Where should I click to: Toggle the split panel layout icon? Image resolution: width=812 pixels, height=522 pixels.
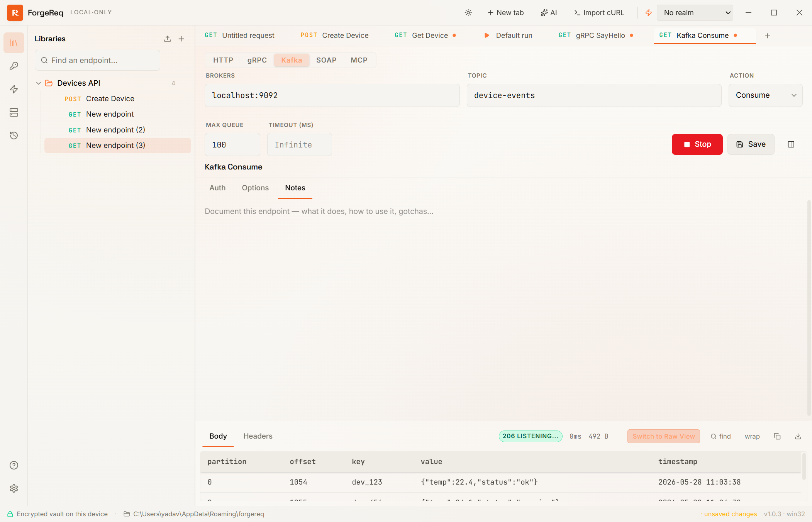(x=791, y=144)
